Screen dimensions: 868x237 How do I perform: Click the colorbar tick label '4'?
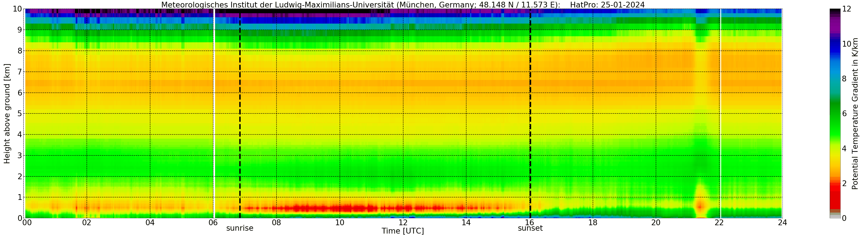click(x=844, y=148)
